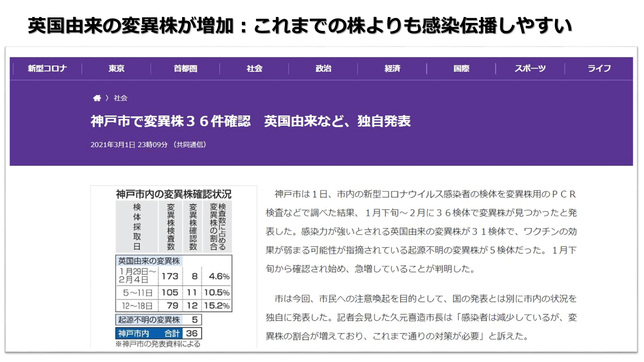Viewport: 644px width, 362px height.
Task: Select the 国際 navigation tab
Action: point(461,68)
